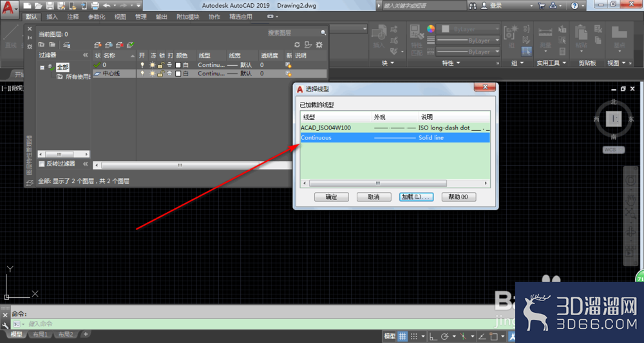This screenshot has height=343, width=644.
Task: Click the New drawing icon in quick access toolbar
Action: pyautogui.click(x=26, y=6)
